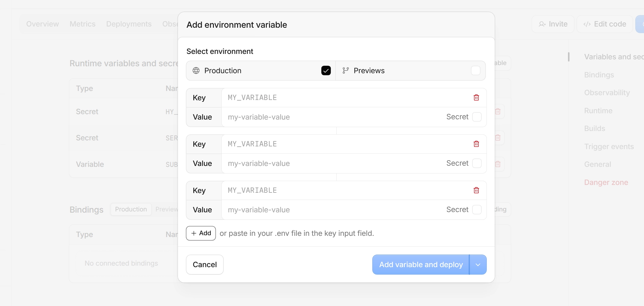Click the Edit code button

tap(605, 24)
